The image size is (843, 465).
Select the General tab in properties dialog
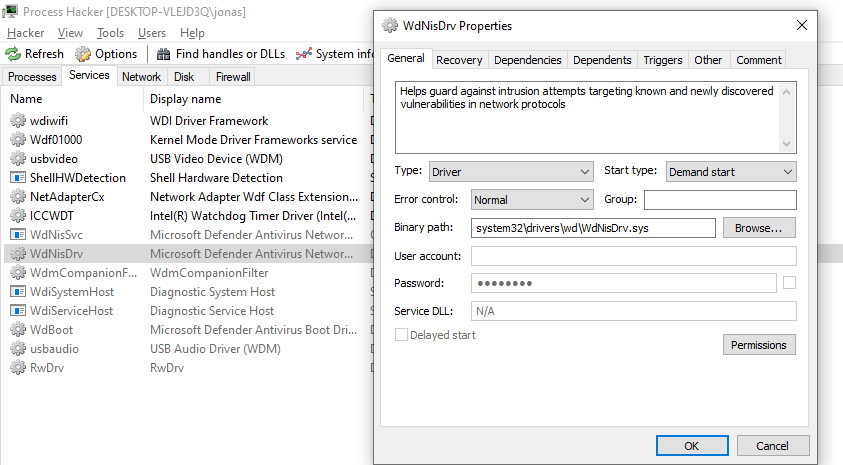click(406, 58)
